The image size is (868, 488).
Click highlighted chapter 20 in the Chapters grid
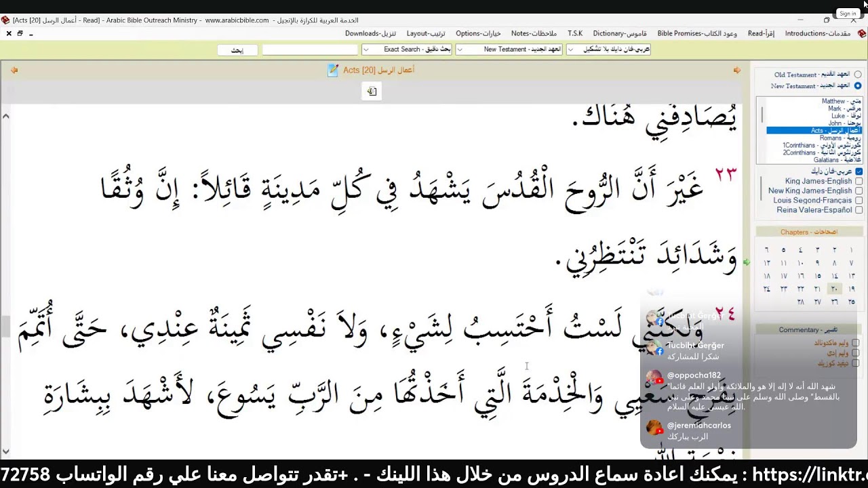(x=835, y=289)
